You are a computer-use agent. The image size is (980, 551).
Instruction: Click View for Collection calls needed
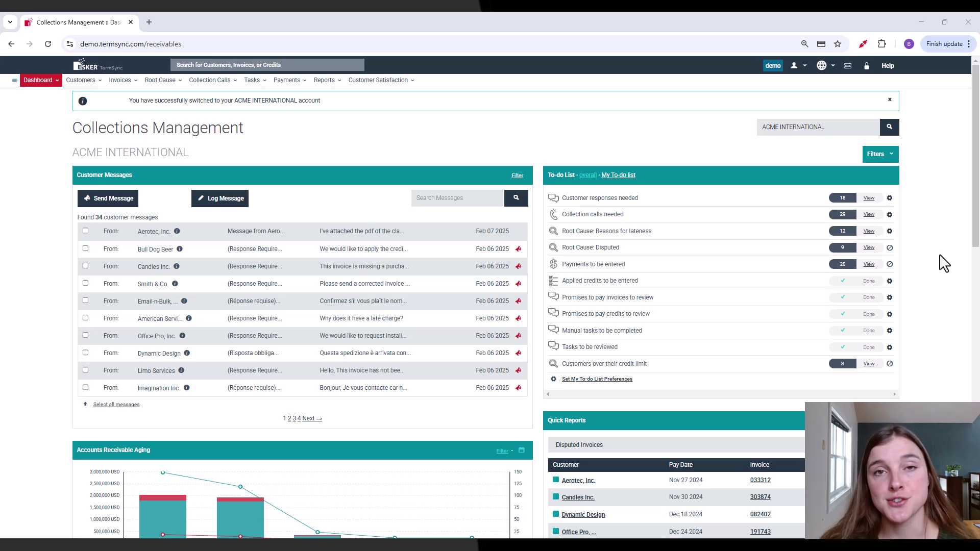[x=869, y=214]
